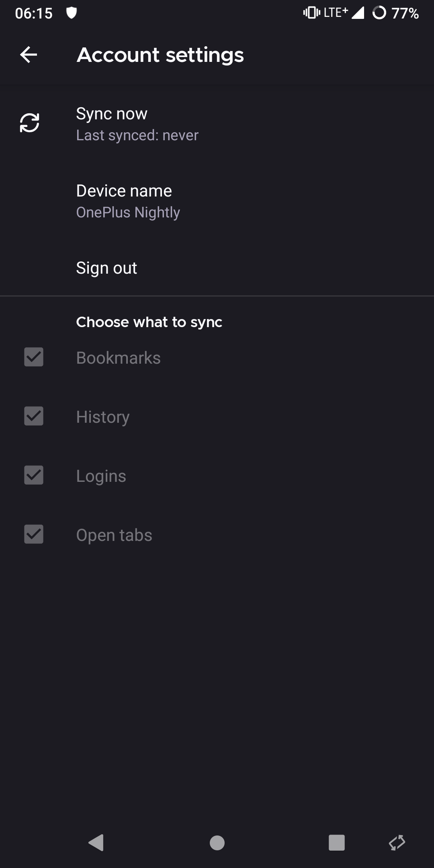Tap the sync refresh icon
434x868 pixels.
(x=29, y=123)
